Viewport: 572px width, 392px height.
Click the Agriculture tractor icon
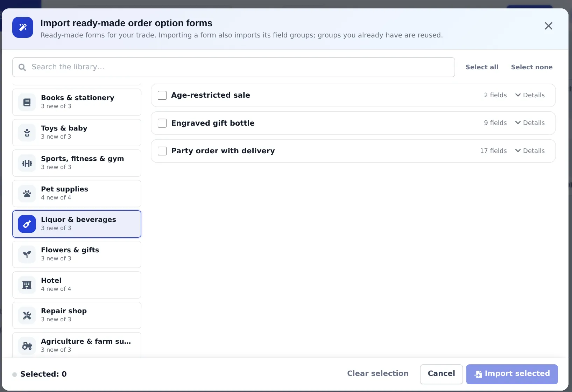pyautogui.click(x=27, y=346)
